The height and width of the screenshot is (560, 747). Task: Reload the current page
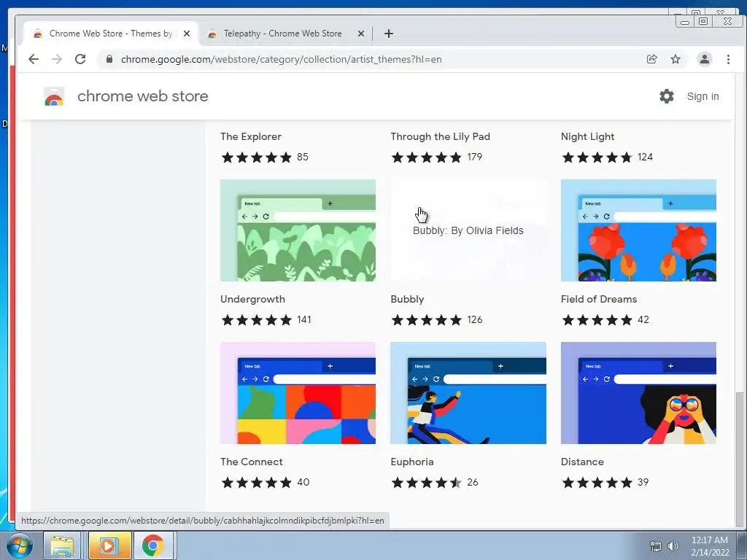pos(80,59)
